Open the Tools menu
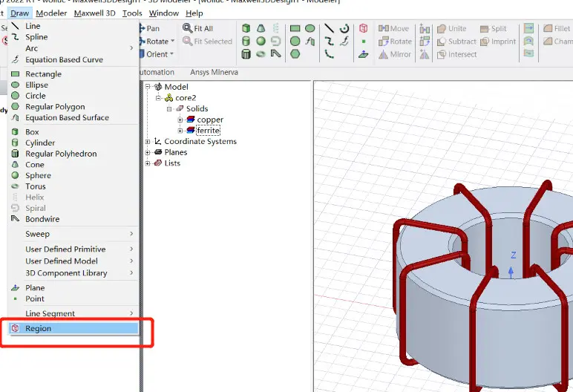Screen dimensions: 573x392 coord(132,13)
